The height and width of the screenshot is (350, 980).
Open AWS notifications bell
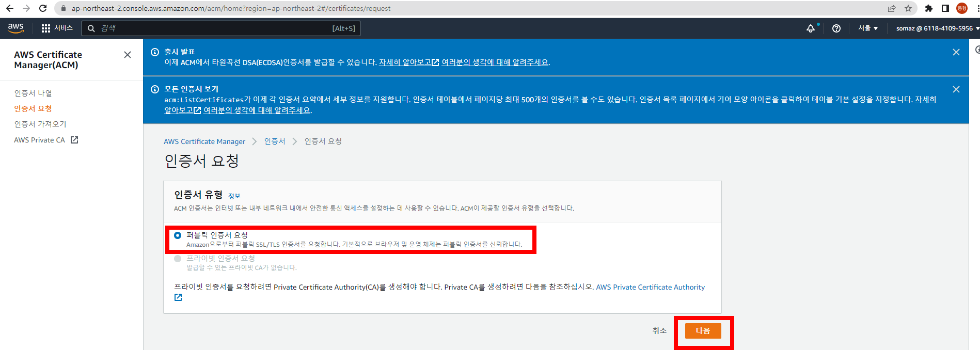click(x=811, y=28)
